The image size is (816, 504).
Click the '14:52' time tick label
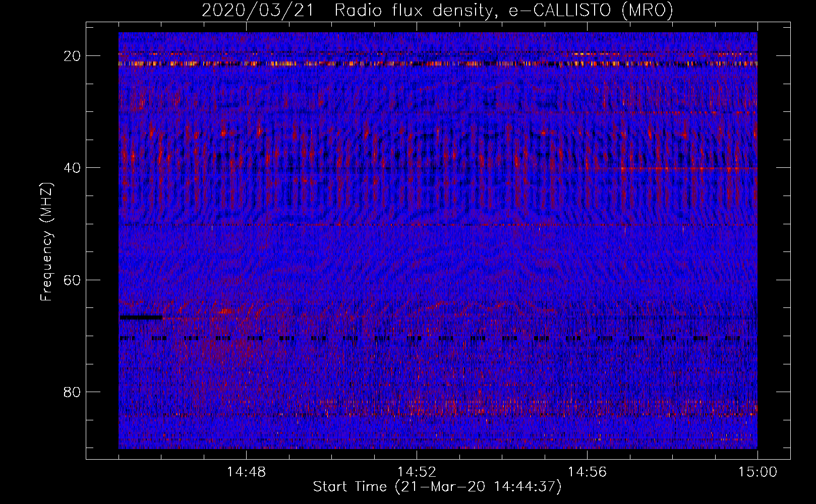click(417, 472)
